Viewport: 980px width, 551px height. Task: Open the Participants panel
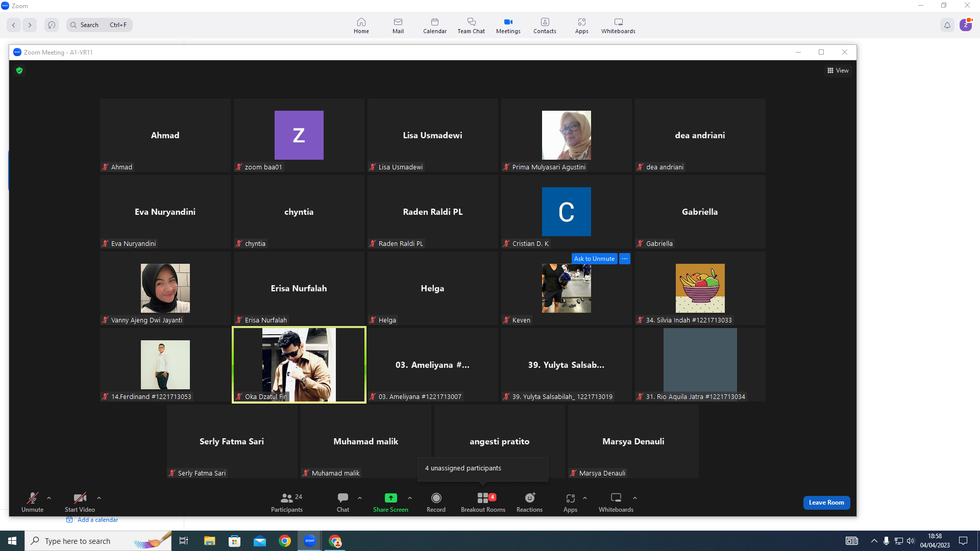pyautogui.click(x=287, y=502)
